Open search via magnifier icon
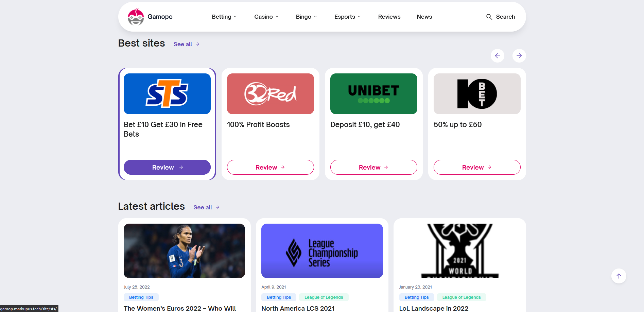 (x=489, y=17)
